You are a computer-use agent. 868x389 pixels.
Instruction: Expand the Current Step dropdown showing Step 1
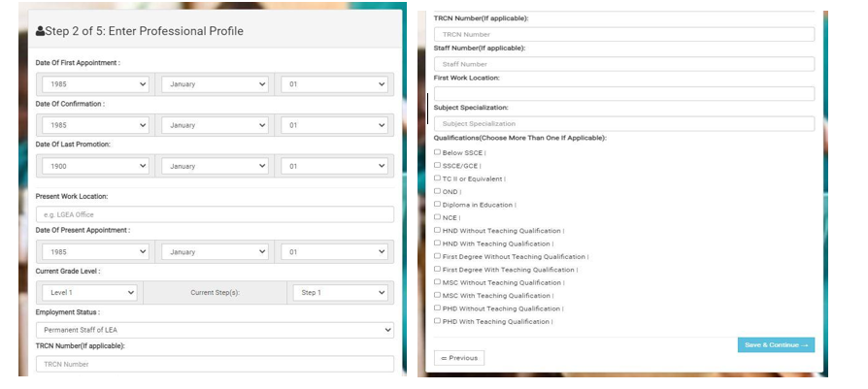(x=340, y=292)
